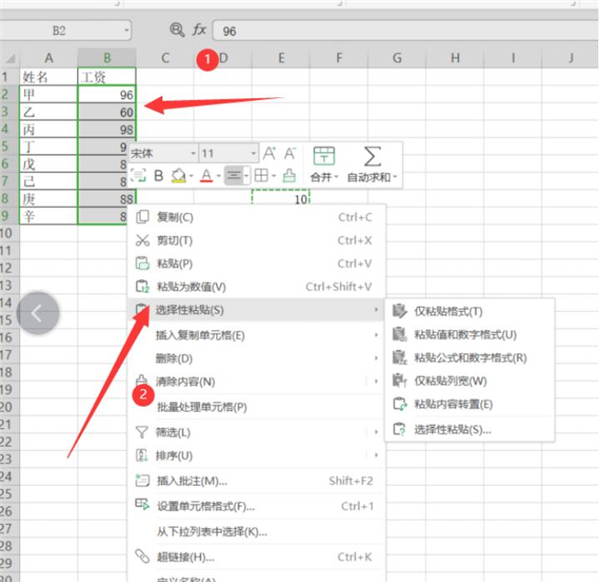Expand the alignment dropdown arrow
The image size is (600, 582).
tap(246, 176)
